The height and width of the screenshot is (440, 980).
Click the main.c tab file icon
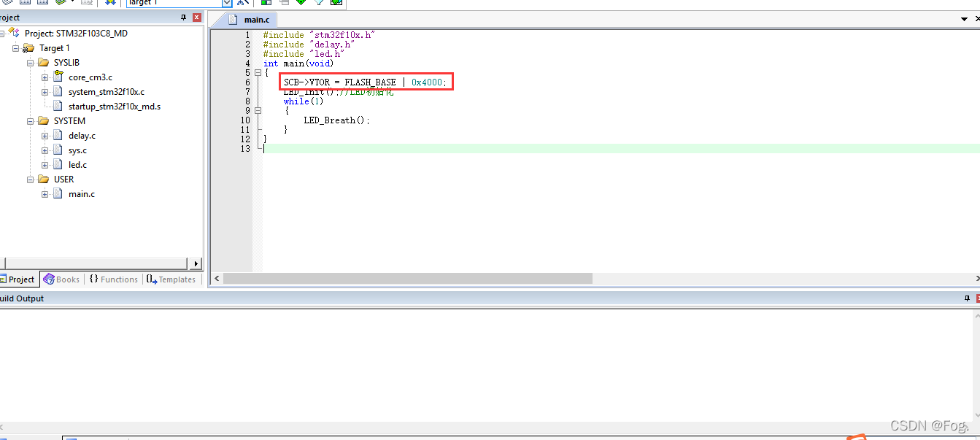(x=233, y=20)
